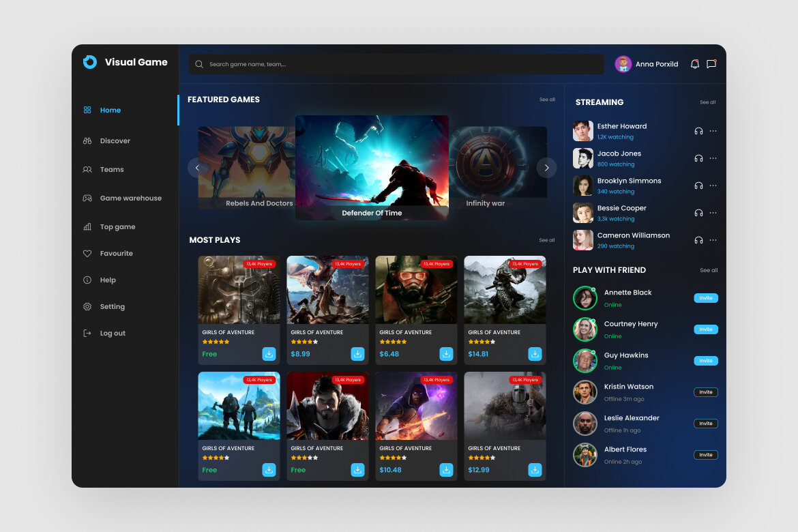Go back in the featured carousel
Viewport: 798px width, 532px height.
(x=197, y=167)
